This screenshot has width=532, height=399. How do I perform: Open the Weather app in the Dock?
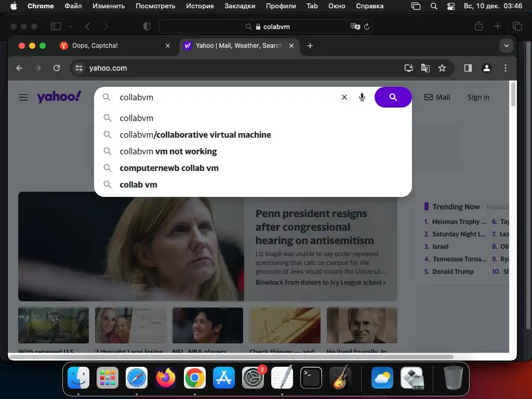tap(382, 378)
